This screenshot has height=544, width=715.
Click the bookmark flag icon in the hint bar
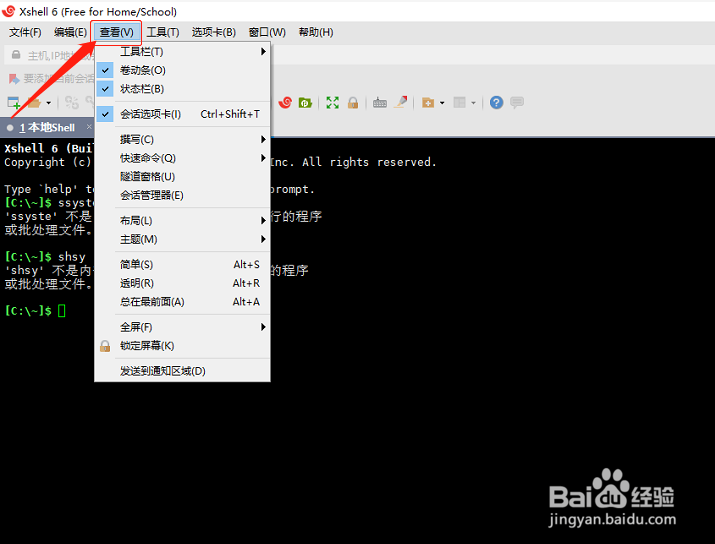pyautogui.click(x=14, y=79)
